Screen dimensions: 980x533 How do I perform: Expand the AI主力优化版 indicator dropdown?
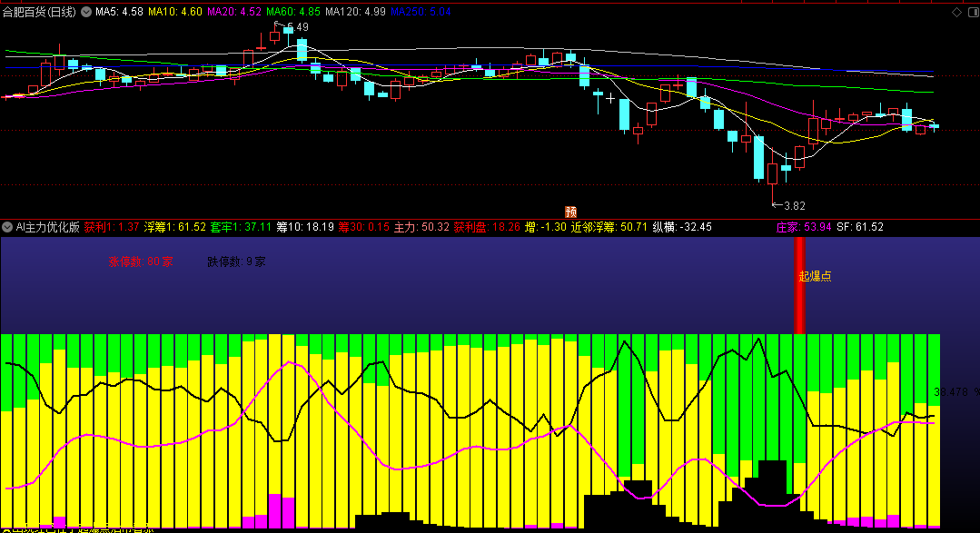7,227
